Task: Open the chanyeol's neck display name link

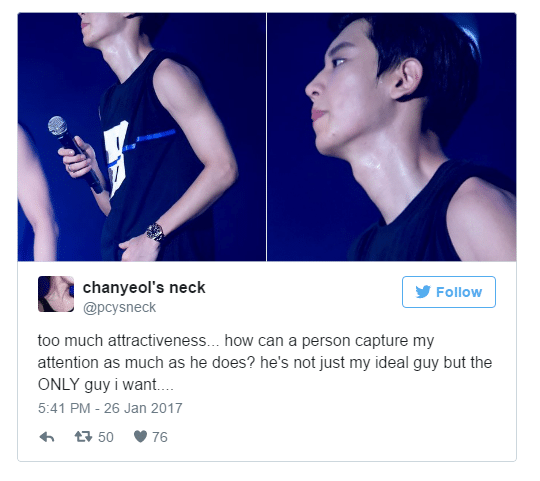Action: click(144, 287)
